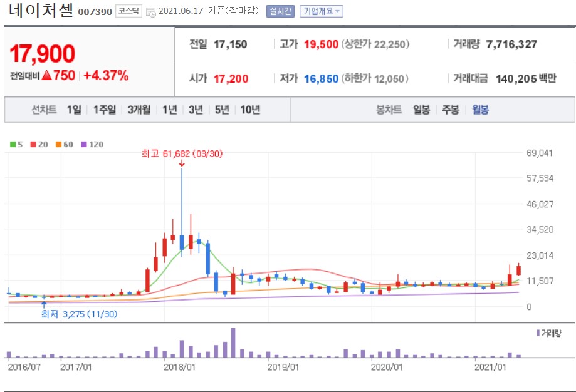The height and width of the screenshot is (392, 576).
Task: Click the 2016/07 axis label
Action: pos(24,367)
